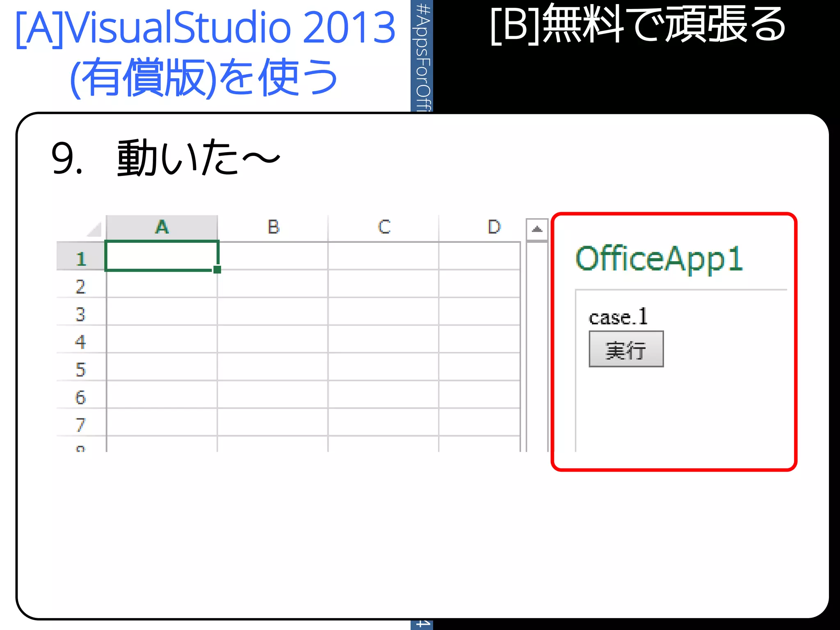840x630 pixels.
Task: Select row 4 header
Action: (81, 340)
